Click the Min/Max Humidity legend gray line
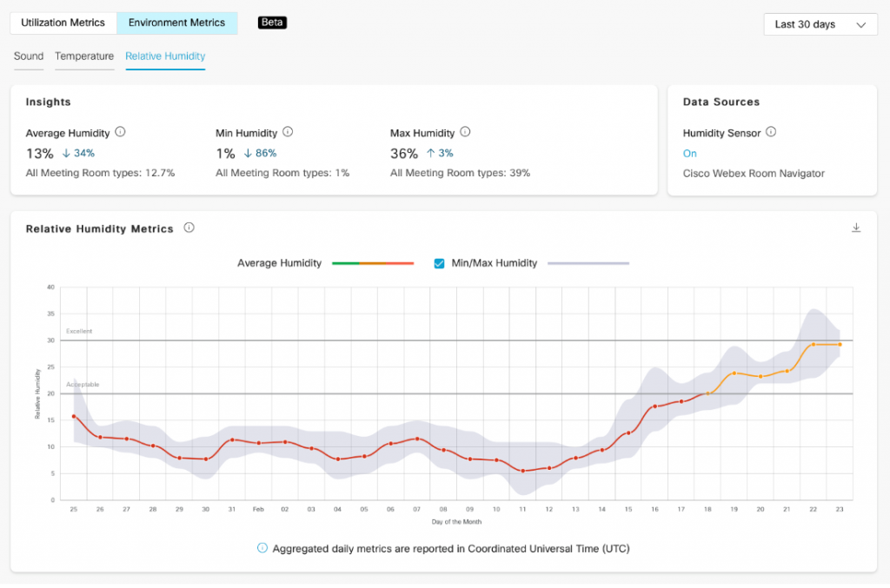This screenshot has height=588, width=890. (x=588, y=263)
